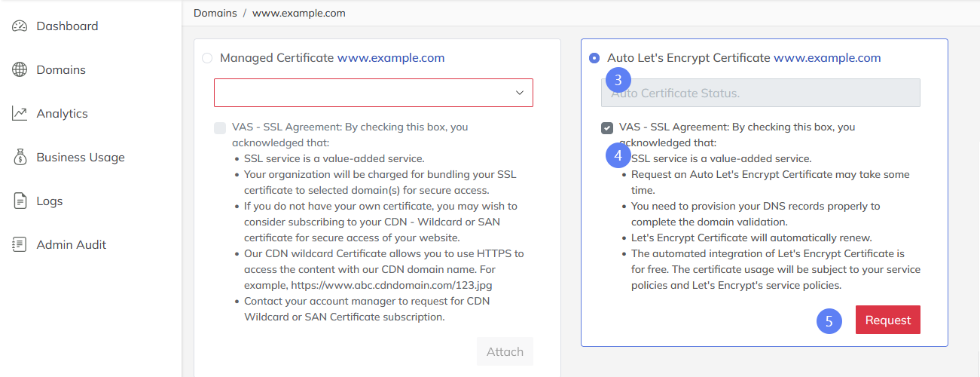
Task: Open the managed certificate dropdown
Action: coord(374,93)
